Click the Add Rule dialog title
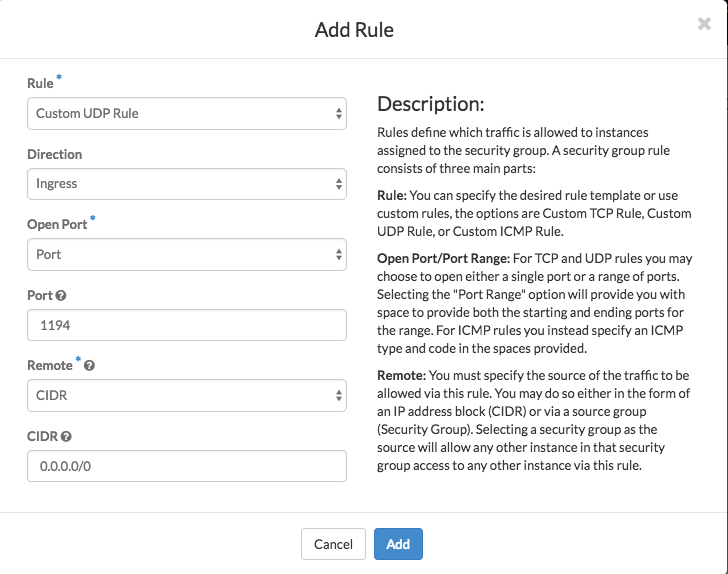This screenshot has width=728, height=574. pyautogui.click(x=354, y=30)
